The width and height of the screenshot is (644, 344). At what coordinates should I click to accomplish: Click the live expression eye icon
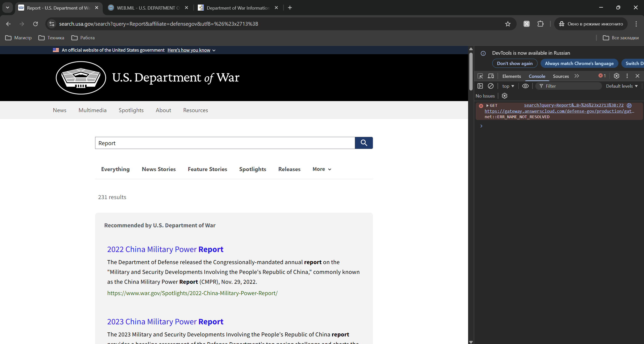pyautogui.click(x=525, y=86)
